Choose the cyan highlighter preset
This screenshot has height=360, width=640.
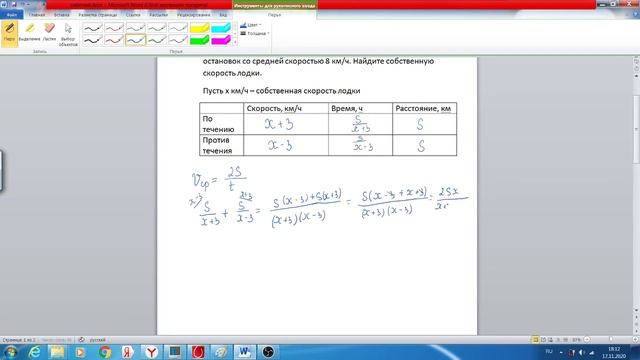point(221,28)
